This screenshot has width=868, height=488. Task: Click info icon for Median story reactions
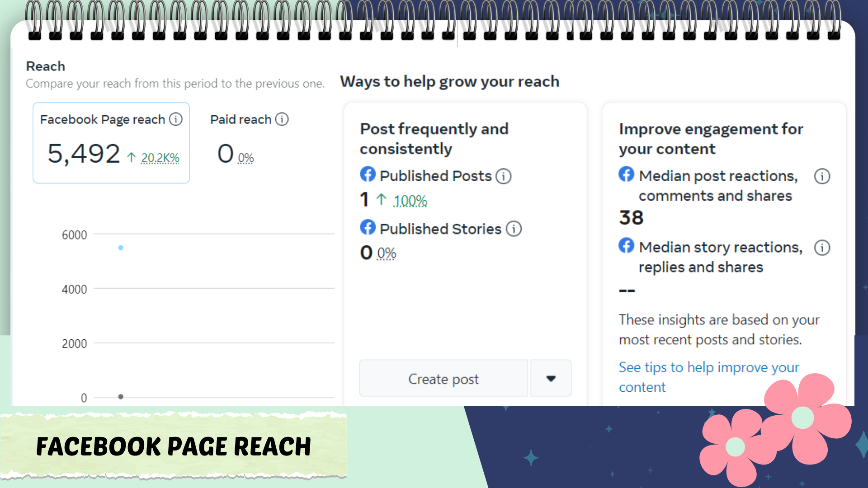(822, 248)
